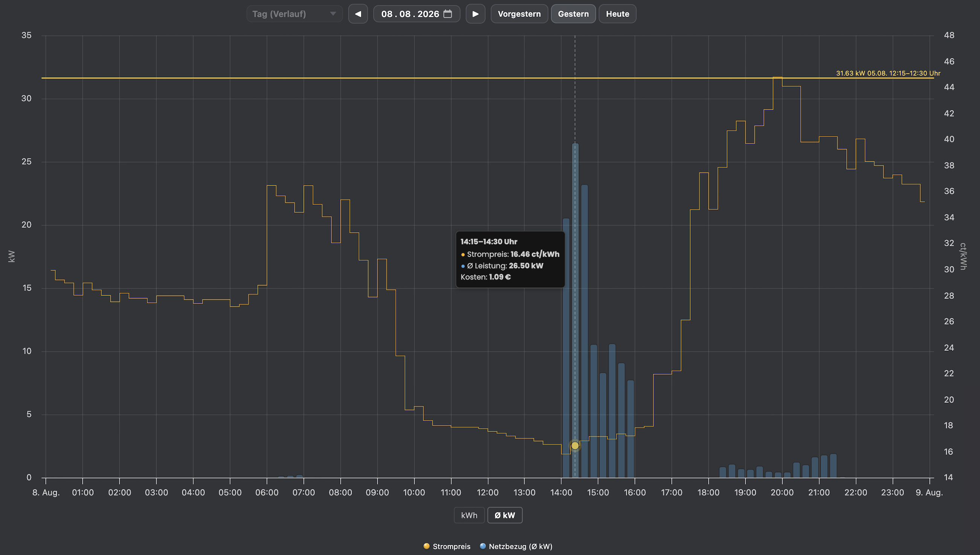This screenshot has height=555, width=980.
Task: Click the "48" label on the ct/kWh axis
Action: pos(949,35)
